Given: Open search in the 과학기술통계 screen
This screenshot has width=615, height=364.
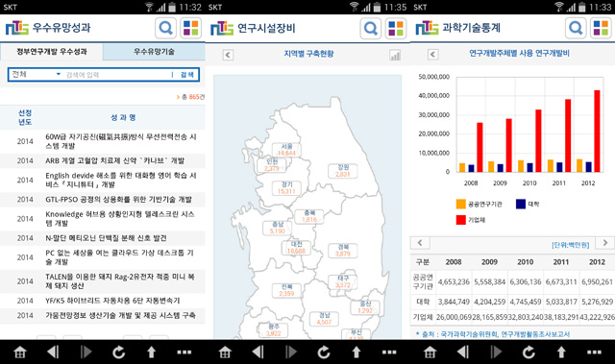Looking at the screenshot, I should tap(576, 28).
